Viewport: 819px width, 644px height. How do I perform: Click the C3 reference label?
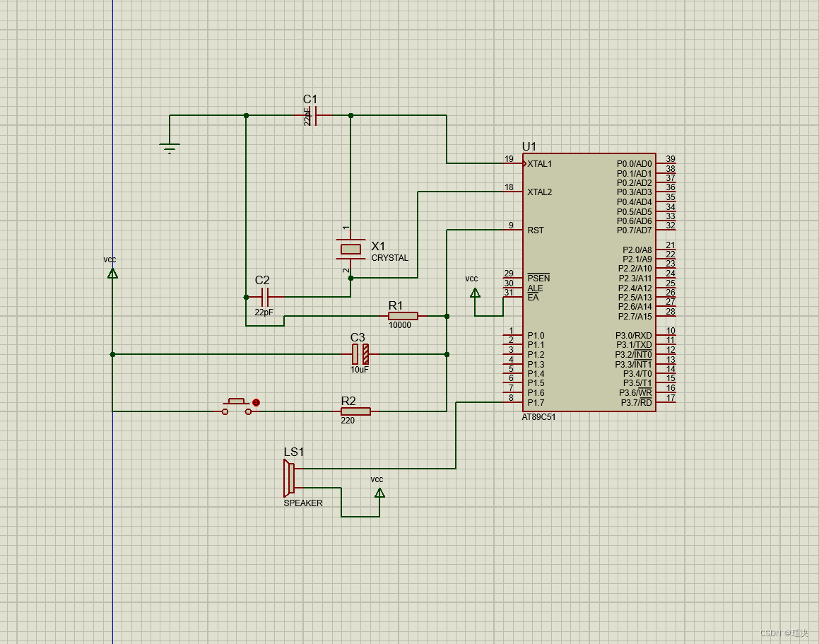[358, 337]
